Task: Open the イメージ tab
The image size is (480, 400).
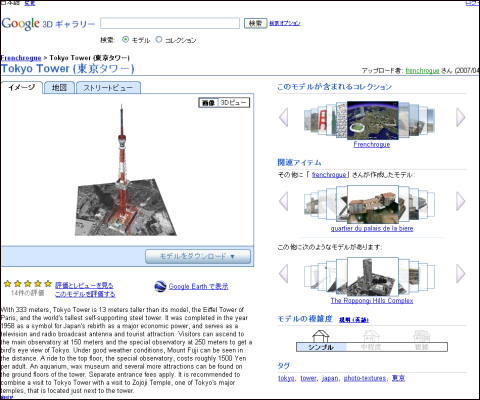Action: coord(22,88)
